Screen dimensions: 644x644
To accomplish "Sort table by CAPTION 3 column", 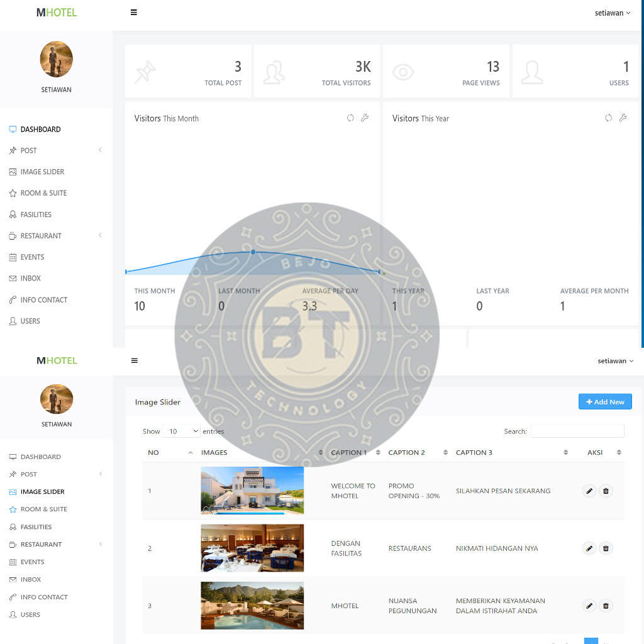I will click(x=511, y=452).
